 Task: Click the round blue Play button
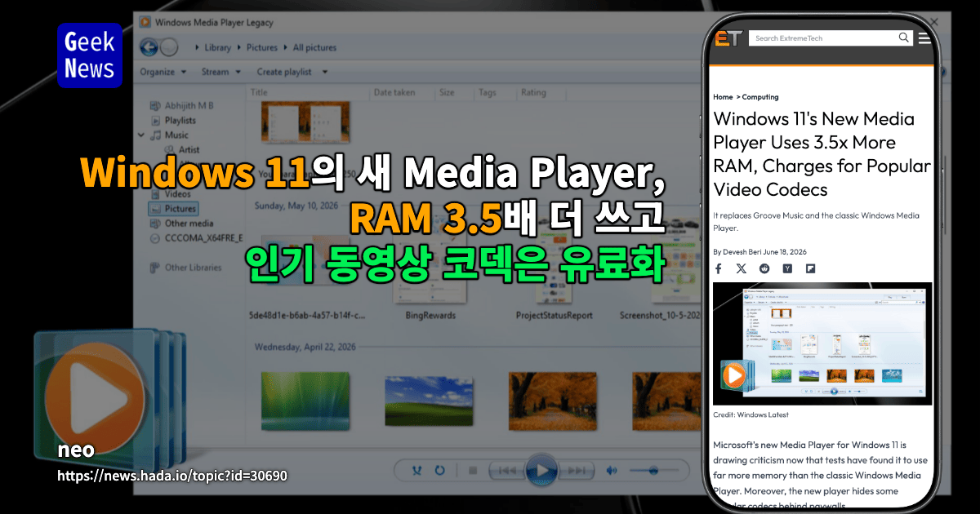coord(541,470)
